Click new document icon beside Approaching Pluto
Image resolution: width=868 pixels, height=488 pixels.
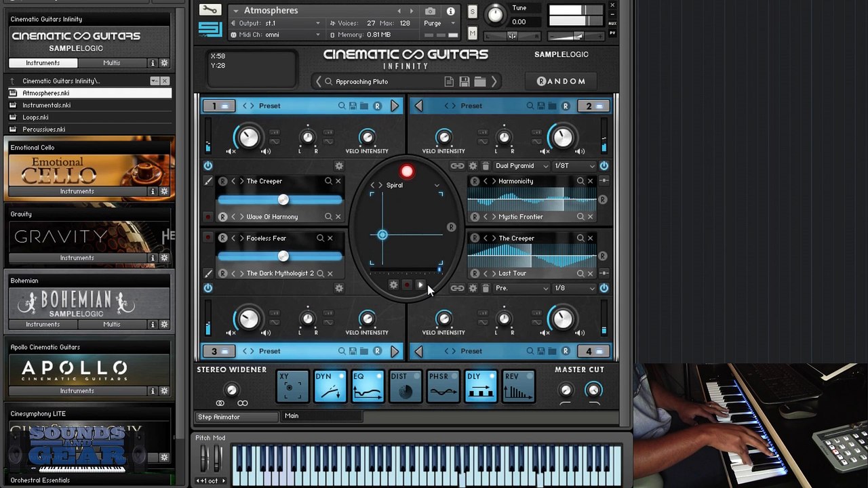coord(449,81)
